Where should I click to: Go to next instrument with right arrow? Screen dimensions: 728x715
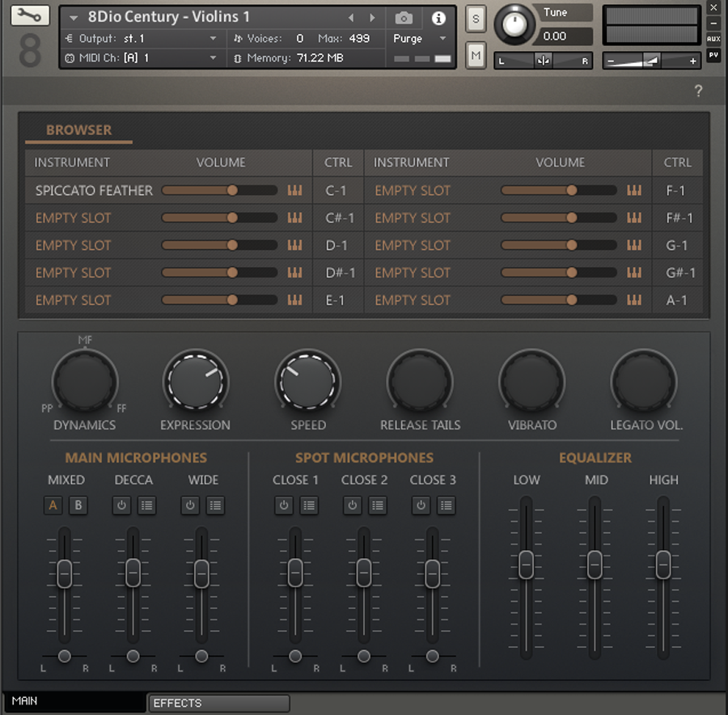point(372,18)
